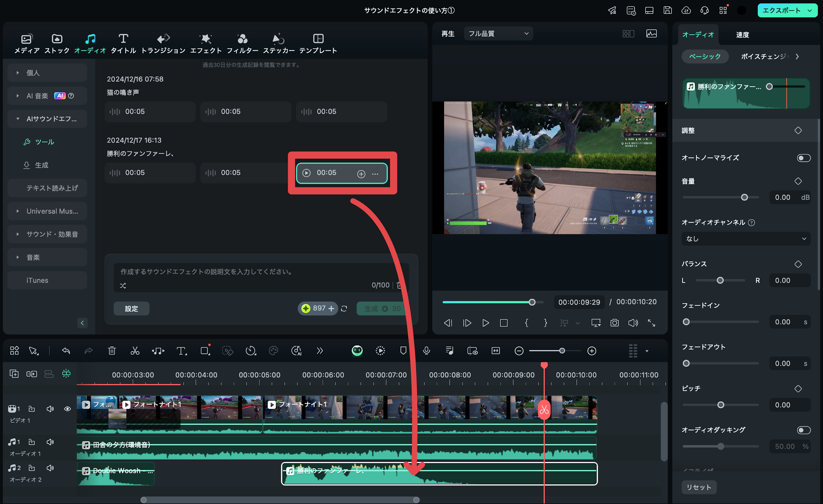Play the highlighted 00:05 fanfare clip

[306, 173]
